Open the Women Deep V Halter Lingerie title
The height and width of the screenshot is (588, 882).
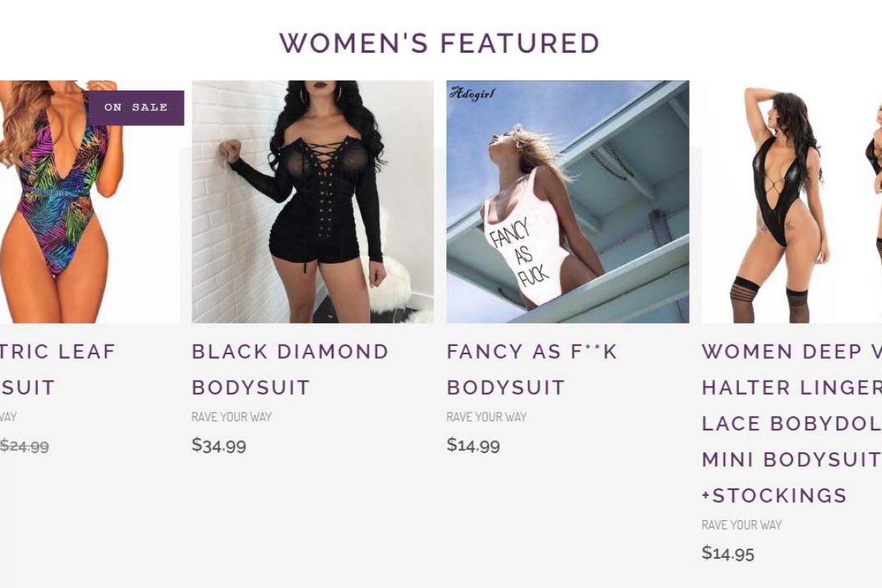tap(792, 424)
